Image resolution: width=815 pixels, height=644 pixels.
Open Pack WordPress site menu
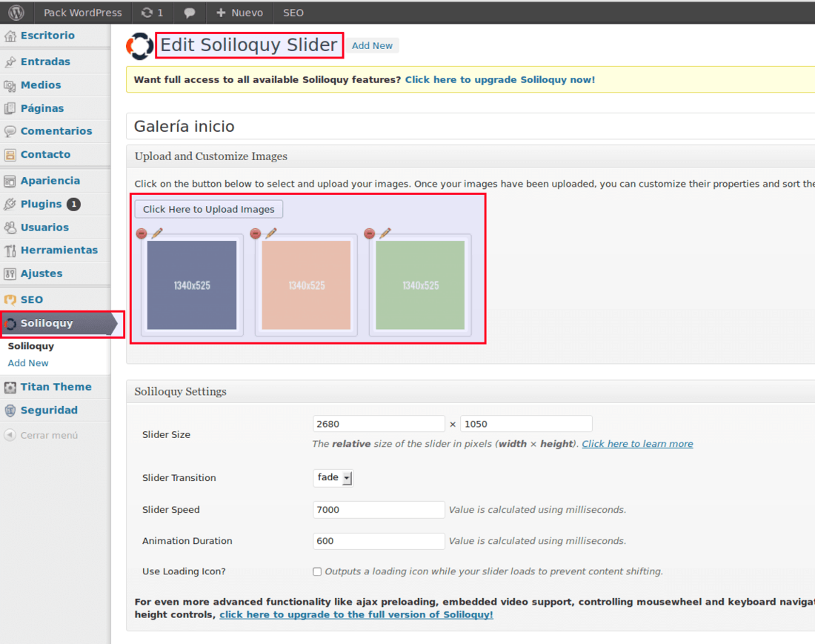[x=83, y=13]
